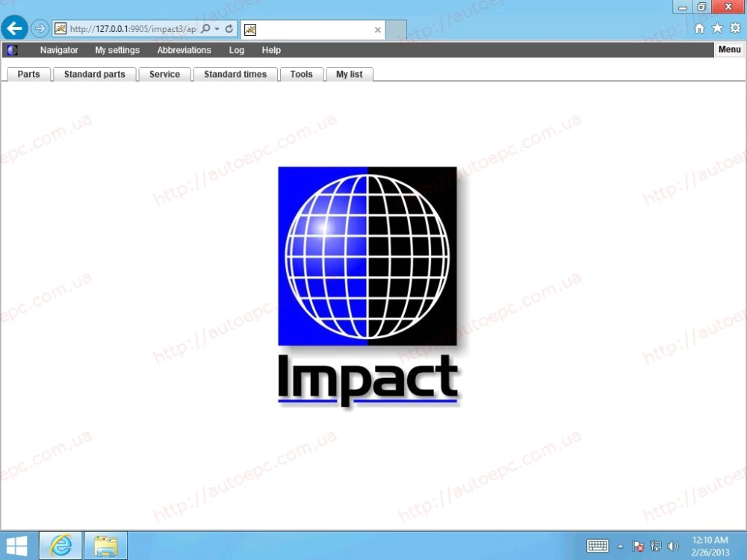Expand the address bar dropdown arrow
This screenshot has height=560, width=747.
point(217,29)
